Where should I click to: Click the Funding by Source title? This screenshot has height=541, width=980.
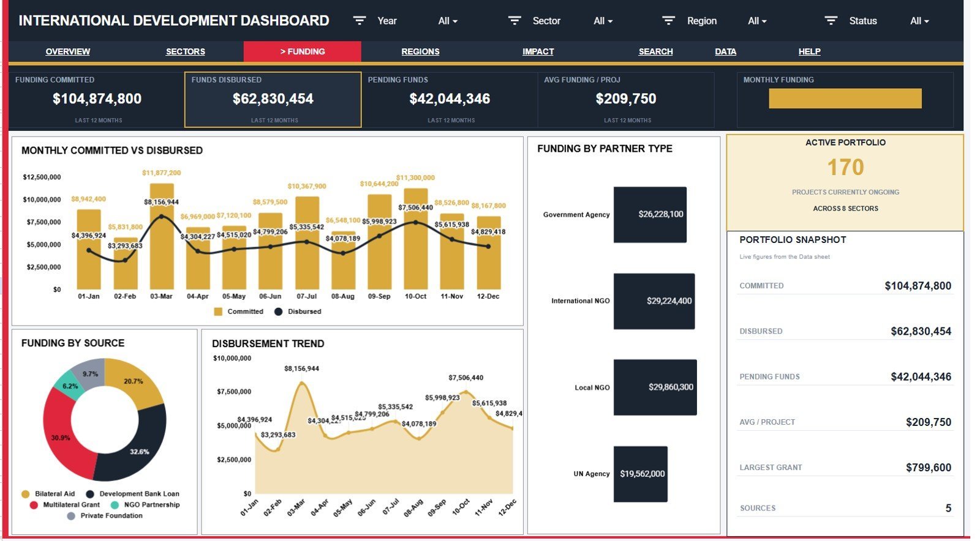(x=73, y=343)
